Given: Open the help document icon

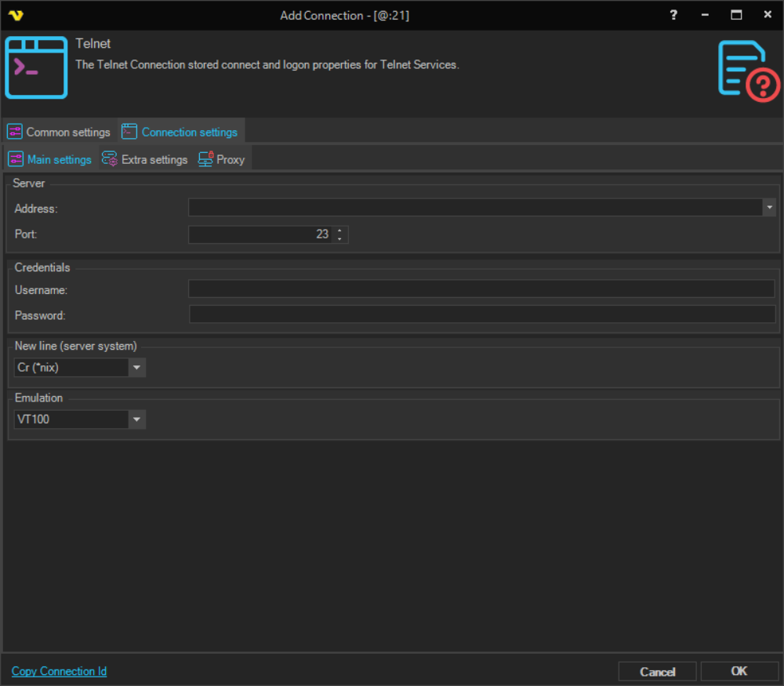Looking at the screenshot, I should (749, 71).
